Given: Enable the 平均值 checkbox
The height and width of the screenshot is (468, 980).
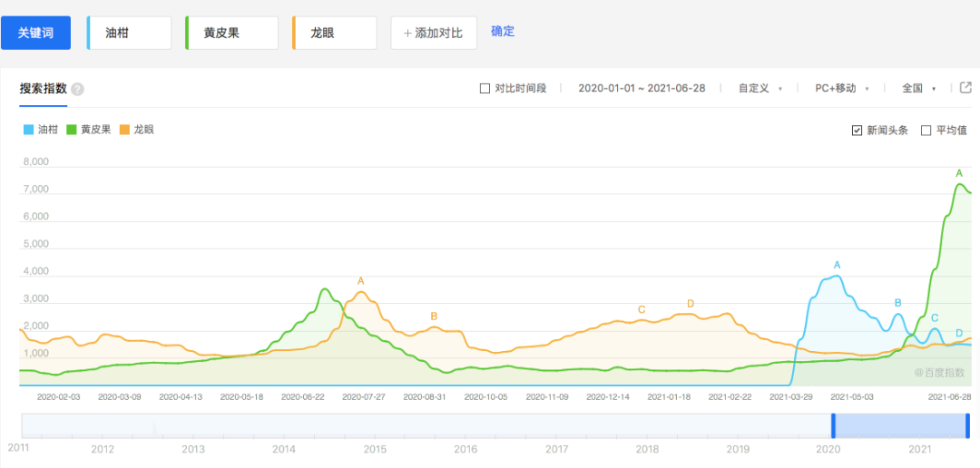Looking at the screenshot, I should coord(926,130).
